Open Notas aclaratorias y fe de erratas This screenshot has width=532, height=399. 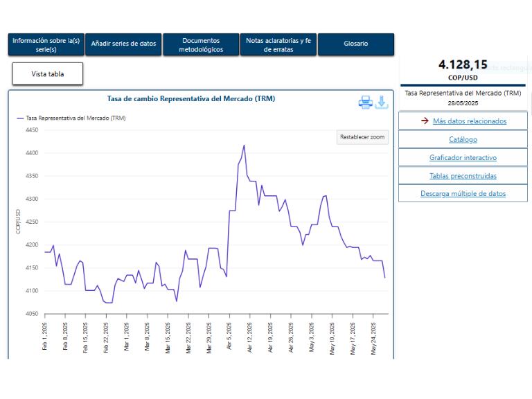[278, 45]
